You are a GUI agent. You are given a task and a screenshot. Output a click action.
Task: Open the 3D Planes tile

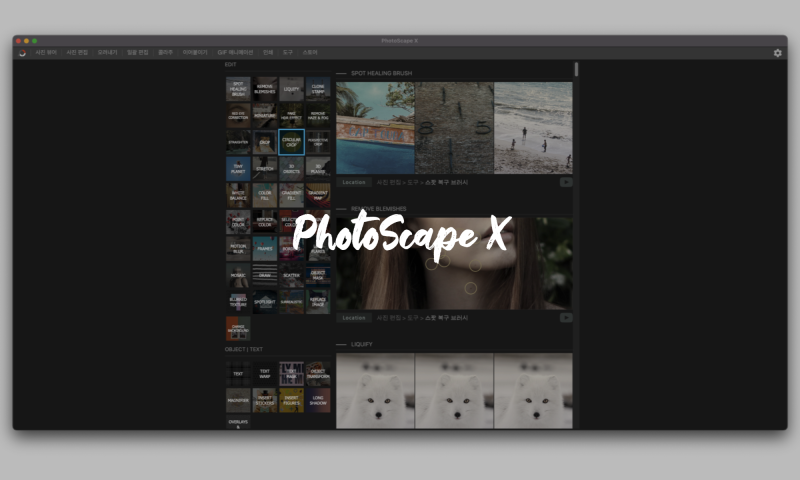(318, 168)
